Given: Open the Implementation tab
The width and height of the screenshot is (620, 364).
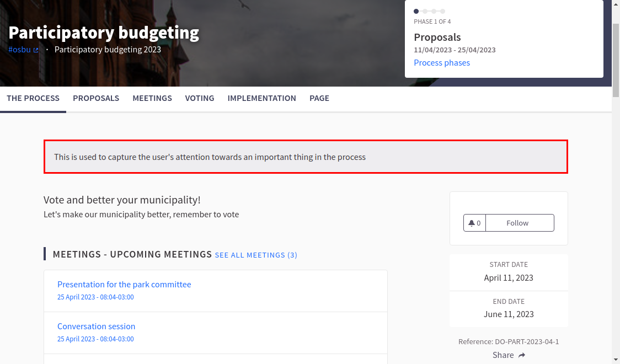Looking at the screenshot, I should pos(262,98).
